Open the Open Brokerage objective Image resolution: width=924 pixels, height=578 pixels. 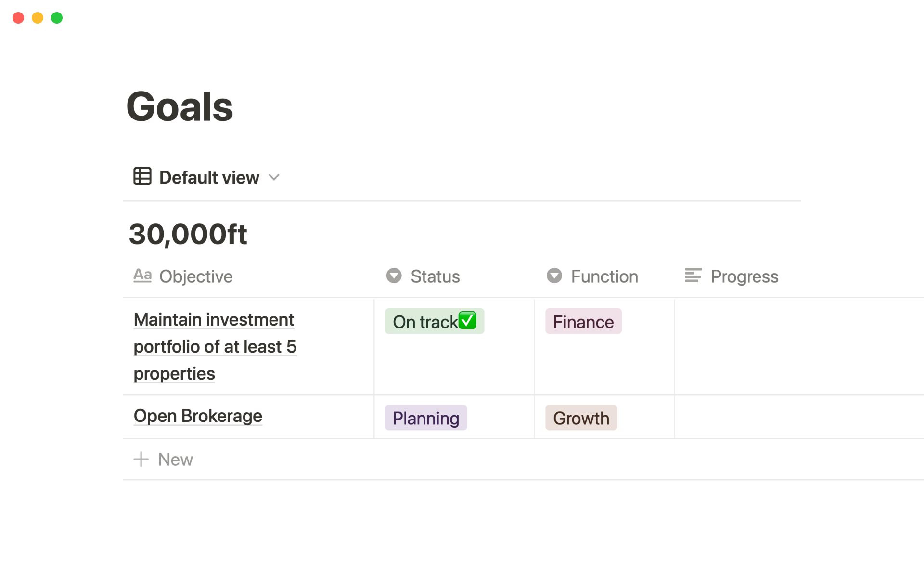[x=198, y=416]
